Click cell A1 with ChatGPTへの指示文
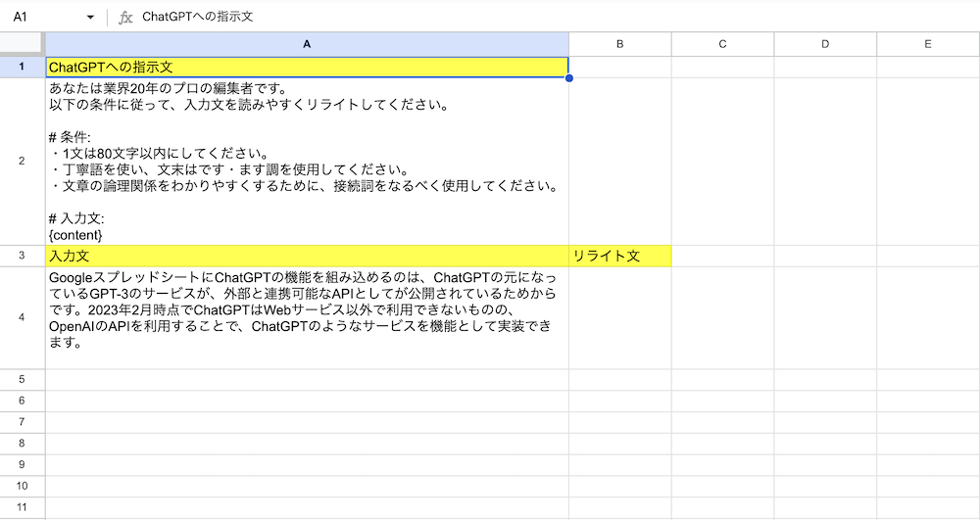The height and width of the screenshot is (520, 980). point(307,67)
